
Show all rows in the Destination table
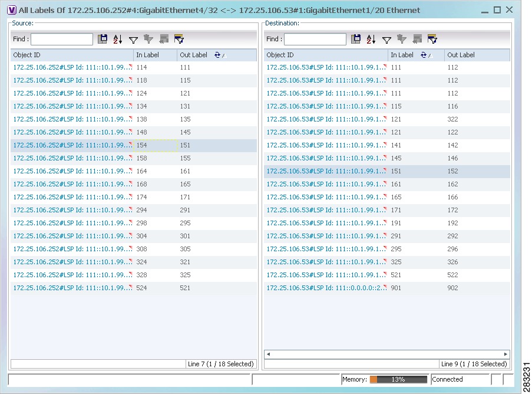tap(417, 39)
